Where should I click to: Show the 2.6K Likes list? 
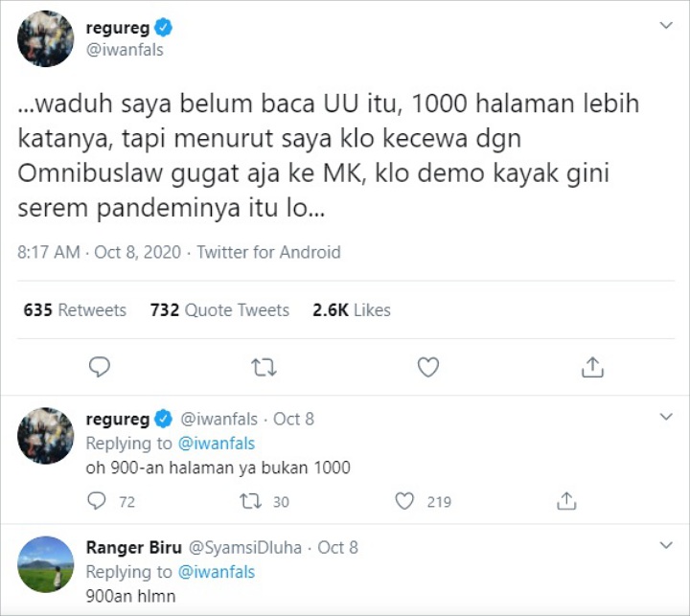click(x=352, y=309)
